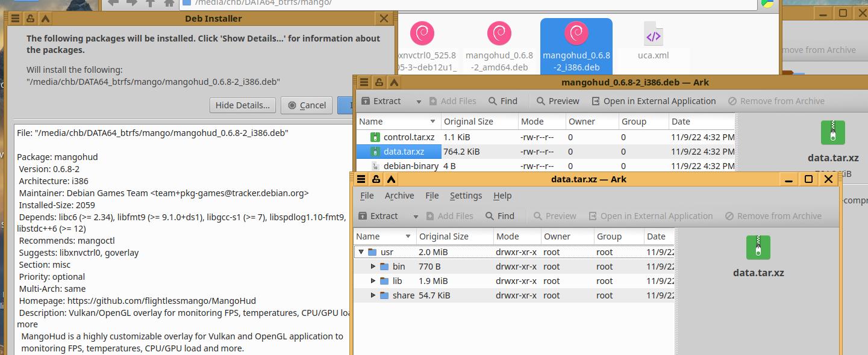Click pin icon in data.tar.xz Ark title bar

[376, 179]
